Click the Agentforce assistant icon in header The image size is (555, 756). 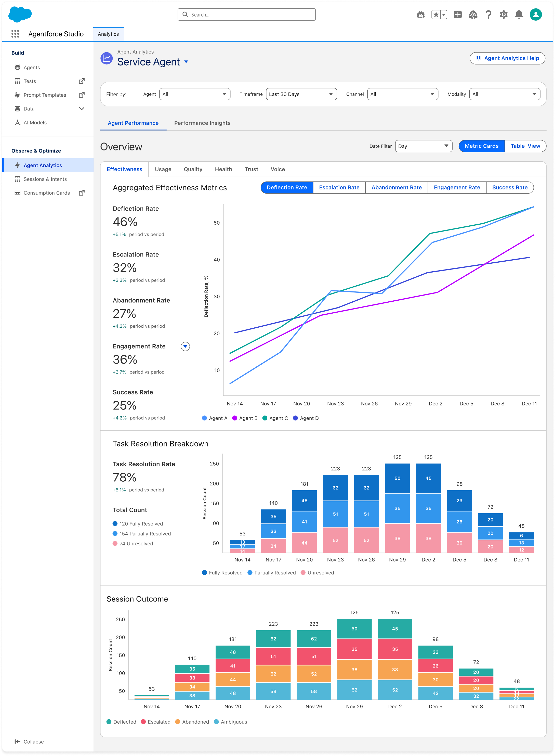(x=421, y=15)
